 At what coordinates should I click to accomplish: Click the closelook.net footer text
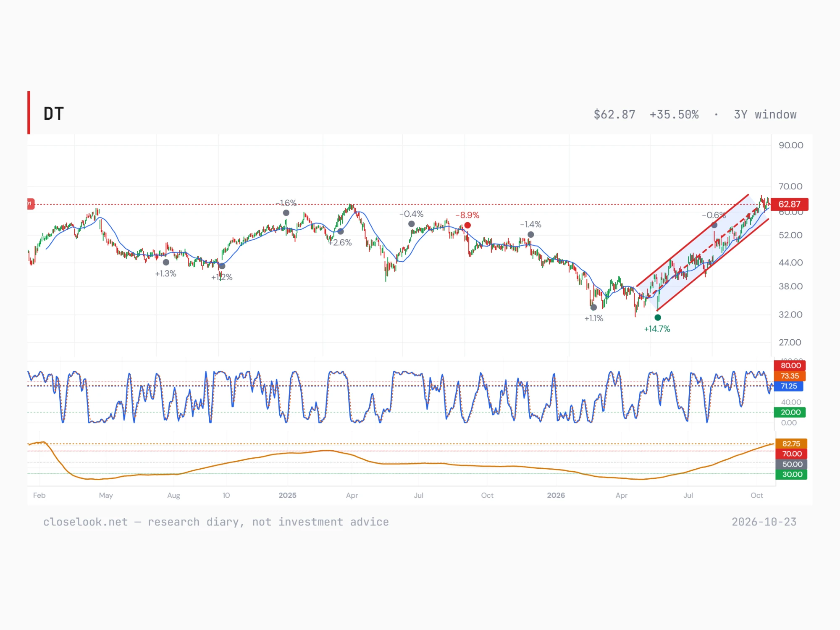(x=216, y=522)
